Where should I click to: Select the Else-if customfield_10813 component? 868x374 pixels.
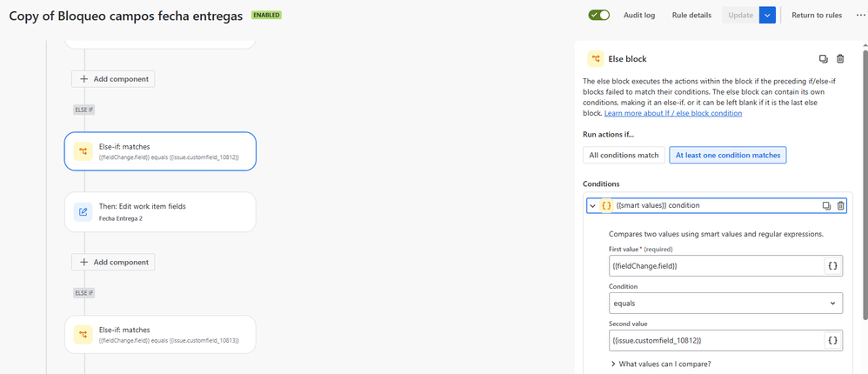(161, 334)
